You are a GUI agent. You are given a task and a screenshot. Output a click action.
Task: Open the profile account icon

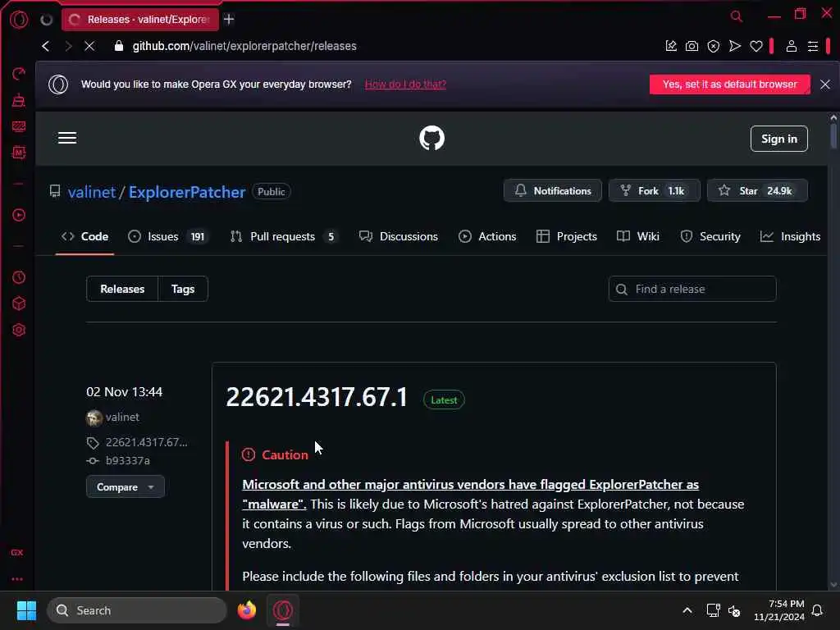792,46
